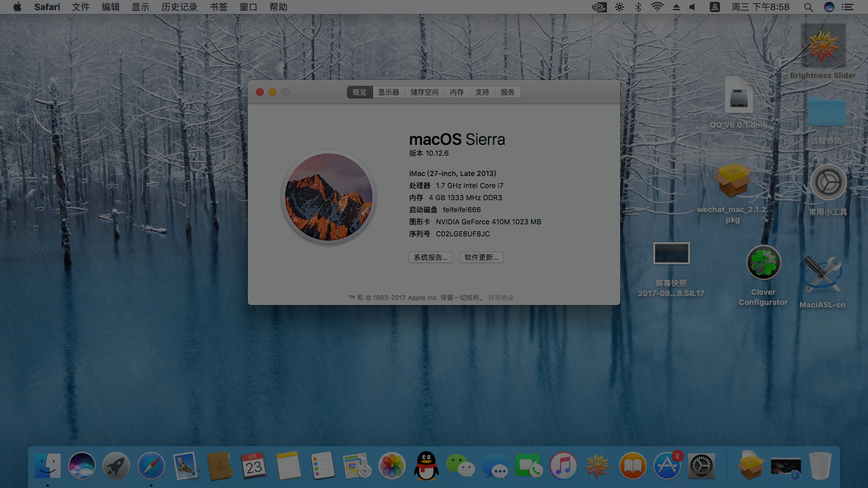This screenshot has height=488, width=868.
Task: Open the 文件 menu
Action: pos(81,7)
